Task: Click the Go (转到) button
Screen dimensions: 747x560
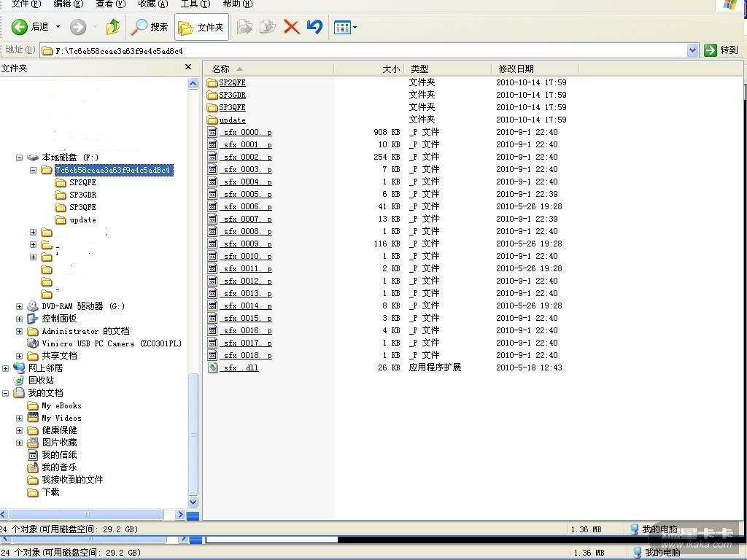Action: (721, 50)
